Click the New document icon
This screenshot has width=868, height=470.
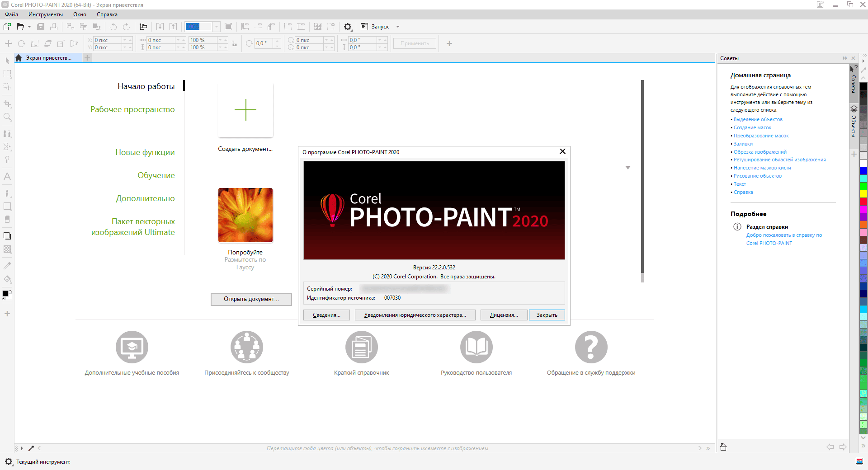tap(7, 27)
